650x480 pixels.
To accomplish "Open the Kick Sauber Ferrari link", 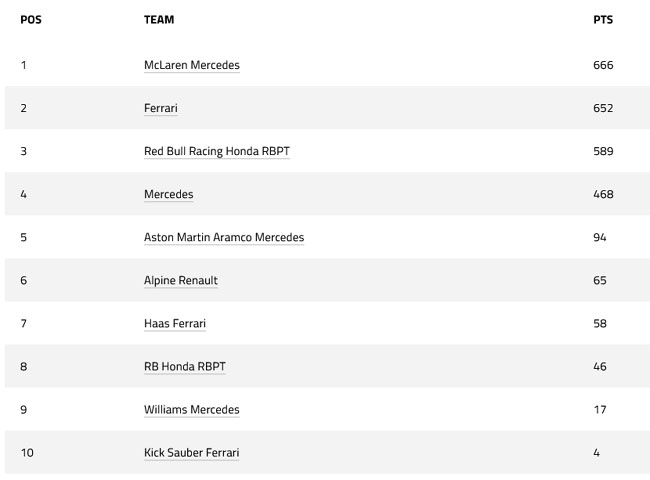I will click(192, 453).
